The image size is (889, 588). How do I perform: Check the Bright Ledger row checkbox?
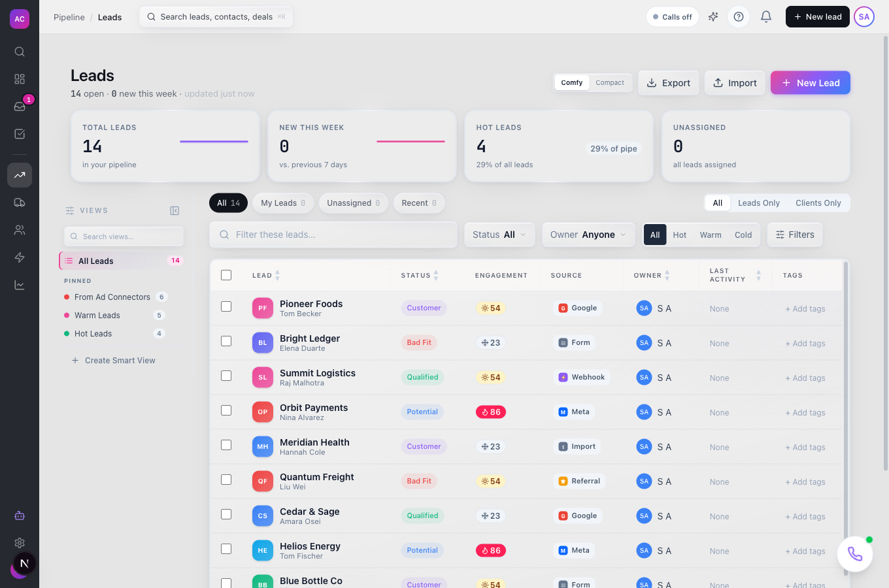coord(226,341)
